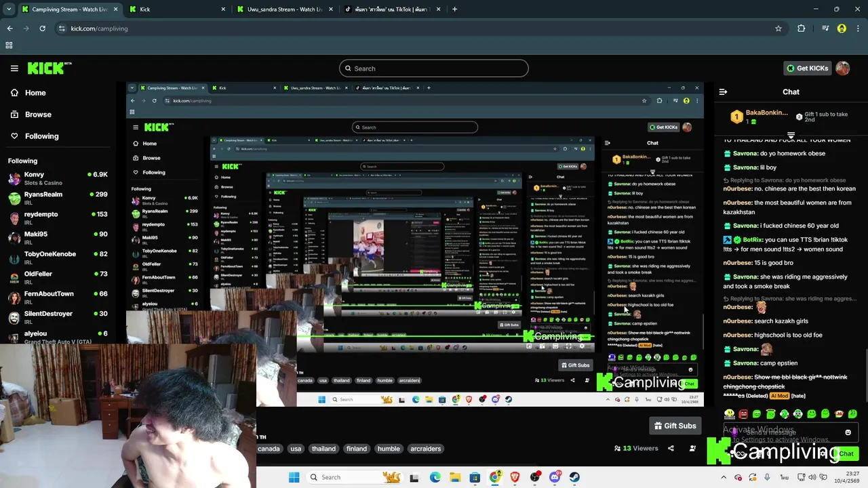This screenshot has height=488, width=868.
Task: Open FernAboutTown channel in sidebar
Action: tap(58, 297)
